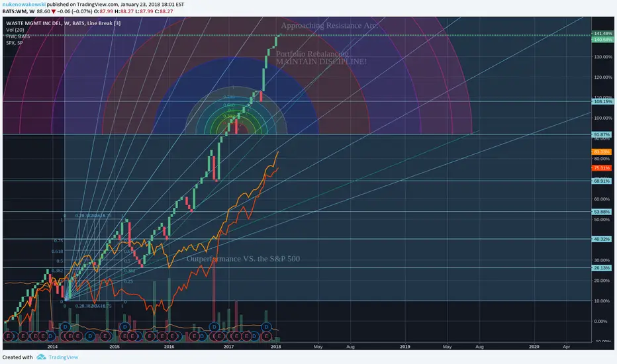Screen dimensions: 617x364
Task: Follow the TradingView link at the bottom
Action: 64,357
